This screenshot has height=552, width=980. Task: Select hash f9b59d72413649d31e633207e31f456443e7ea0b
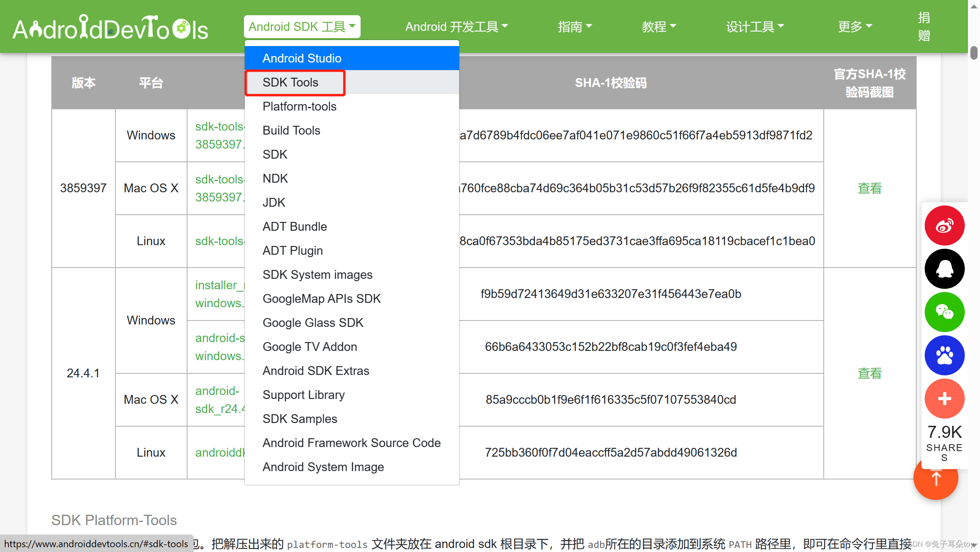click(611, 294)
